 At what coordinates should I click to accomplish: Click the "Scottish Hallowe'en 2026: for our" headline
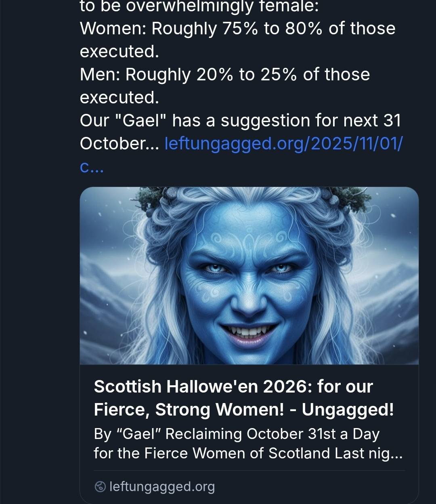(x=233, y=386)
